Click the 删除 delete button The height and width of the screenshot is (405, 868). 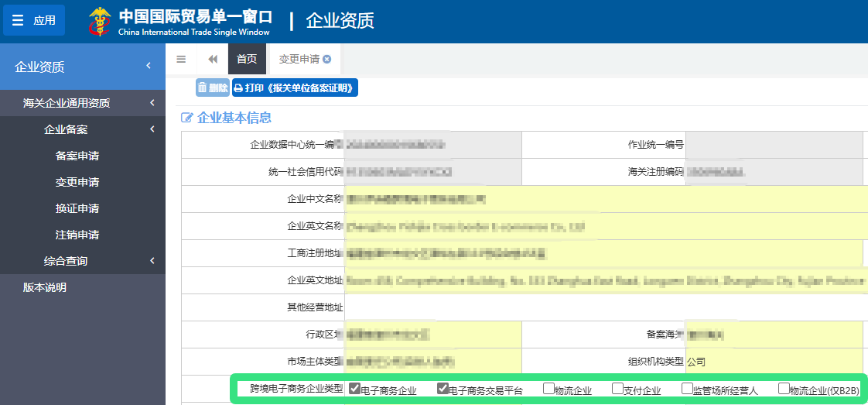(213, 88)
